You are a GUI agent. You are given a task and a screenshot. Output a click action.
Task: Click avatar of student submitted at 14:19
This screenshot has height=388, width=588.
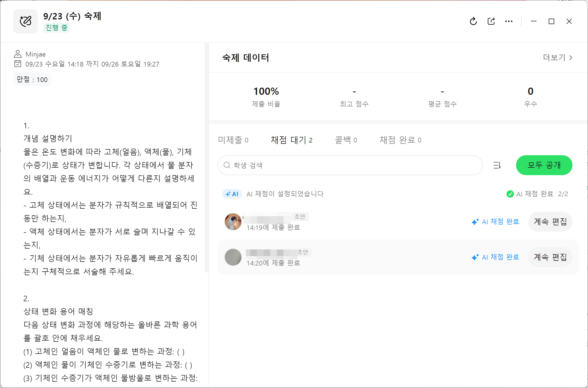point(233,222)
